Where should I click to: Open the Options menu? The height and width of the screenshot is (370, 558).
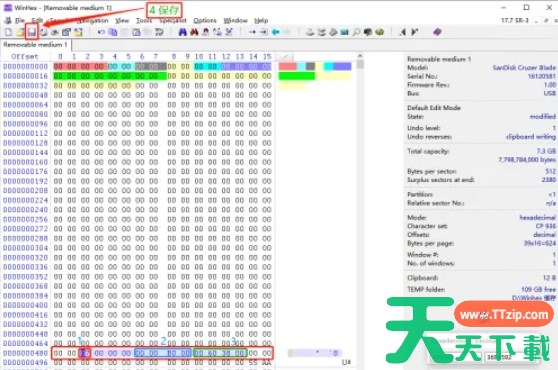pyautogui.click(x=205, y=21)
